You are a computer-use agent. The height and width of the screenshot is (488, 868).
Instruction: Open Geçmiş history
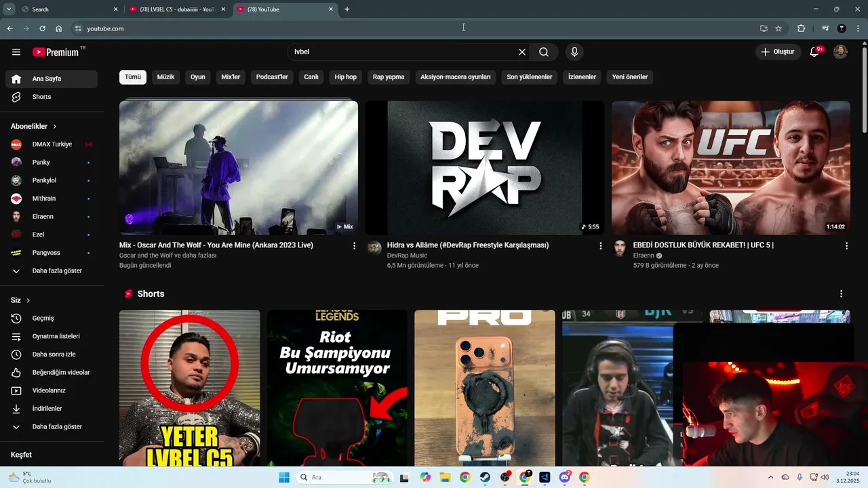click(x=52, y=318)
